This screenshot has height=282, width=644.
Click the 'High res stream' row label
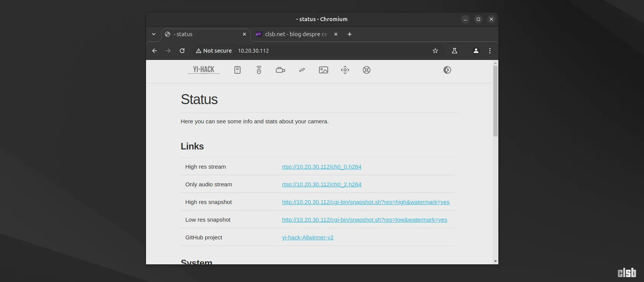pyautogui.click(x=206, y=167)
